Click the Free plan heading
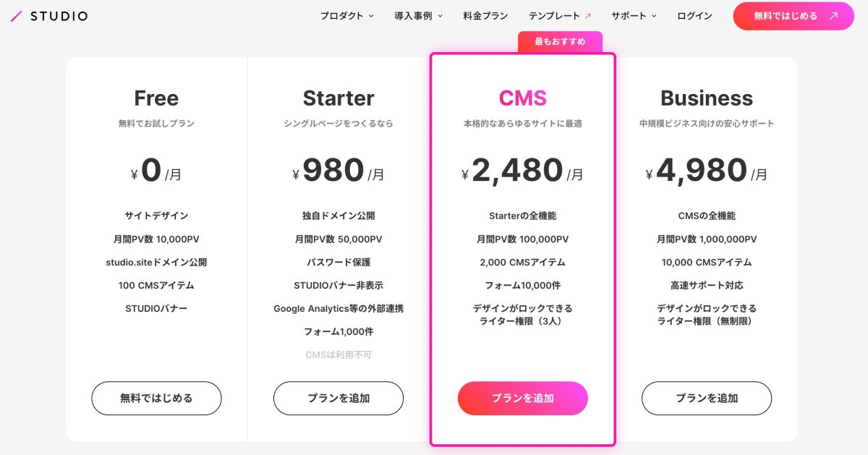Image resolution: width=868 pixels, height=455 pixels. 156,98
